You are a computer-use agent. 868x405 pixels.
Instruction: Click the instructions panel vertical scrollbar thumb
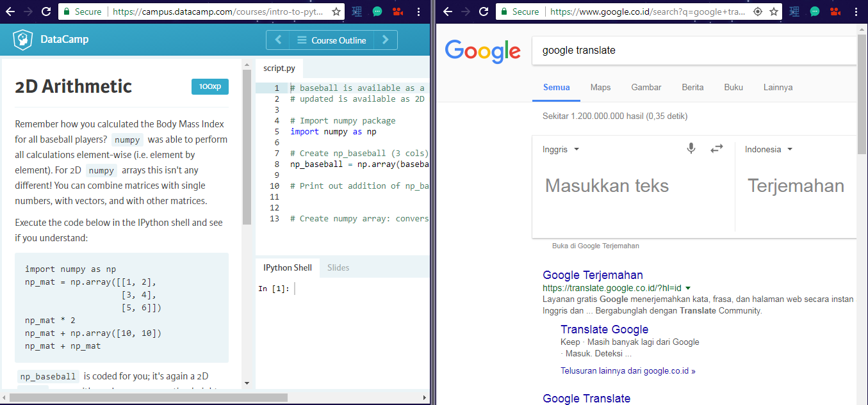(x=247, y=147)
